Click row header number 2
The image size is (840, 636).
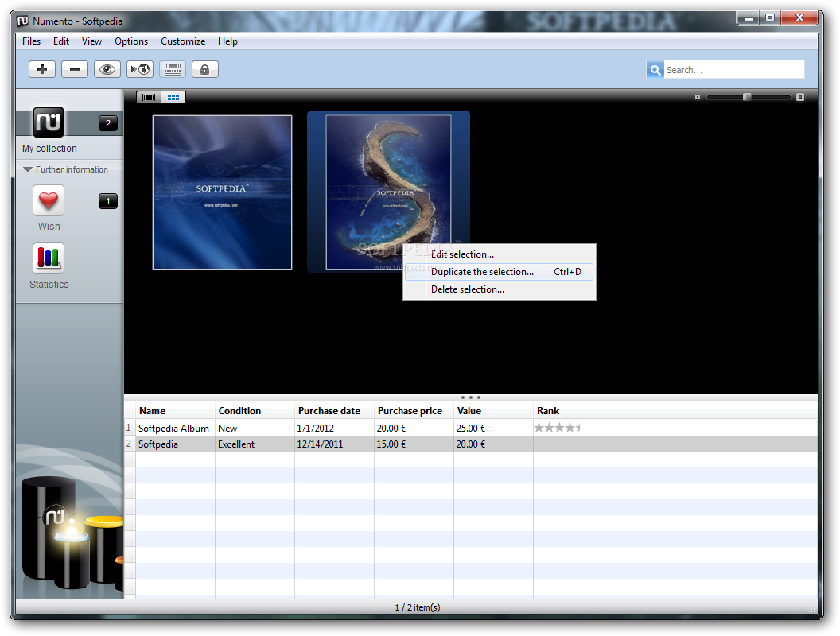129,444
